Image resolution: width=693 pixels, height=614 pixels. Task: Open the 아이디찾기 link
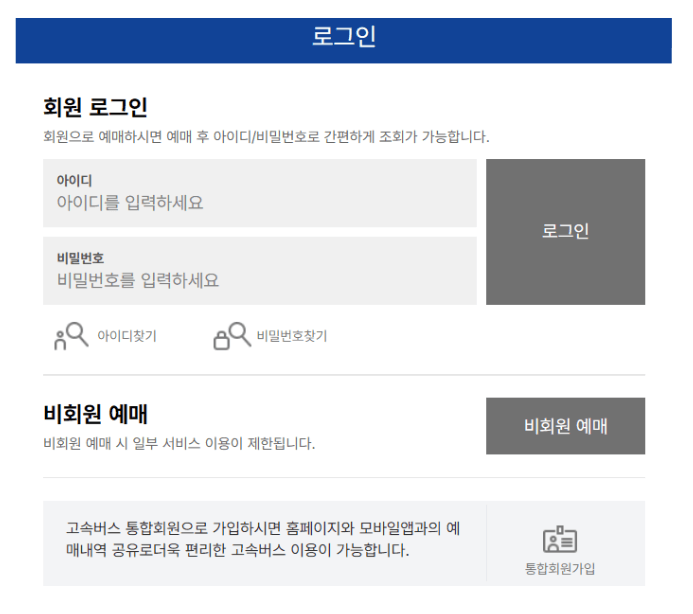click(127, 336)
